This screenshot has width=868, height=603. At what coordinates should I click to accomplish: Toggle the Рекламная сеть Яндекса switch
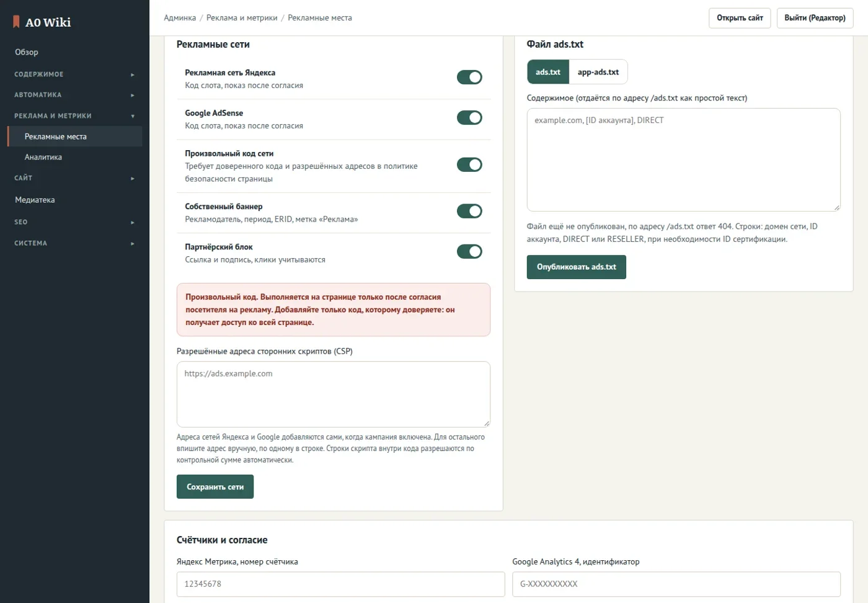pos(469,77)
